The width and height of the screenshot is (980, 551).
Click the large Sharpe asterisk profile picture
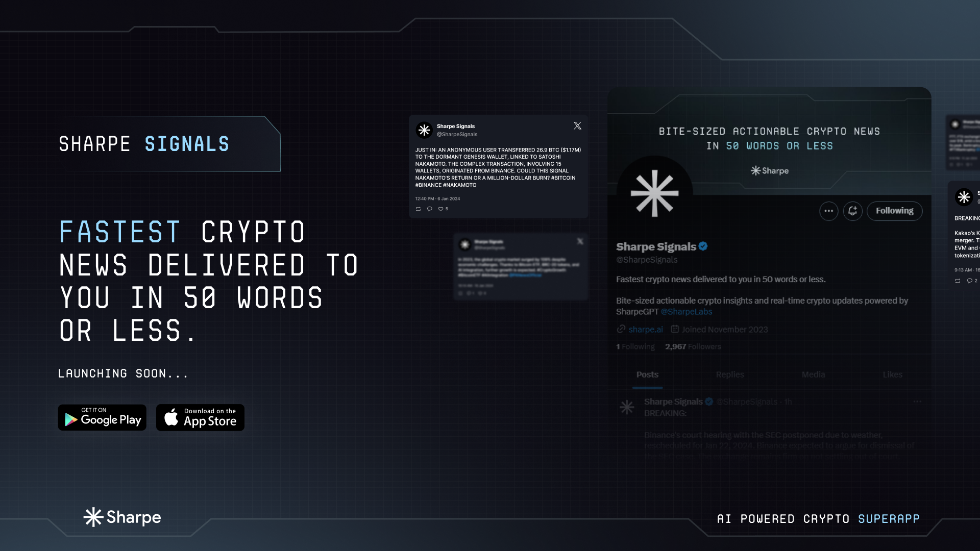pos(654,194)
